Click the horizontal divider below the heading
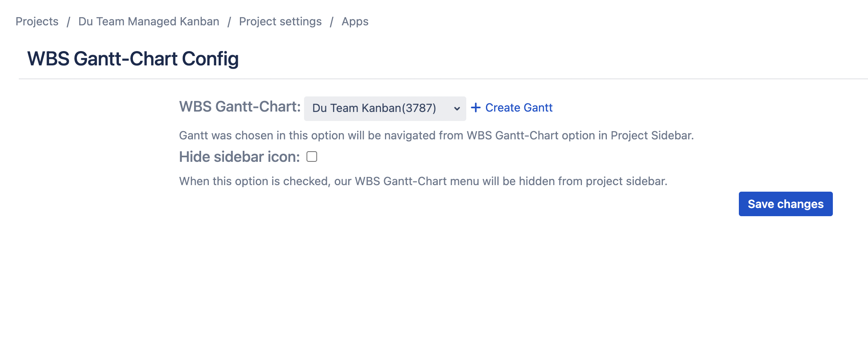The image size is (868, 340). (x=443, y=79)
